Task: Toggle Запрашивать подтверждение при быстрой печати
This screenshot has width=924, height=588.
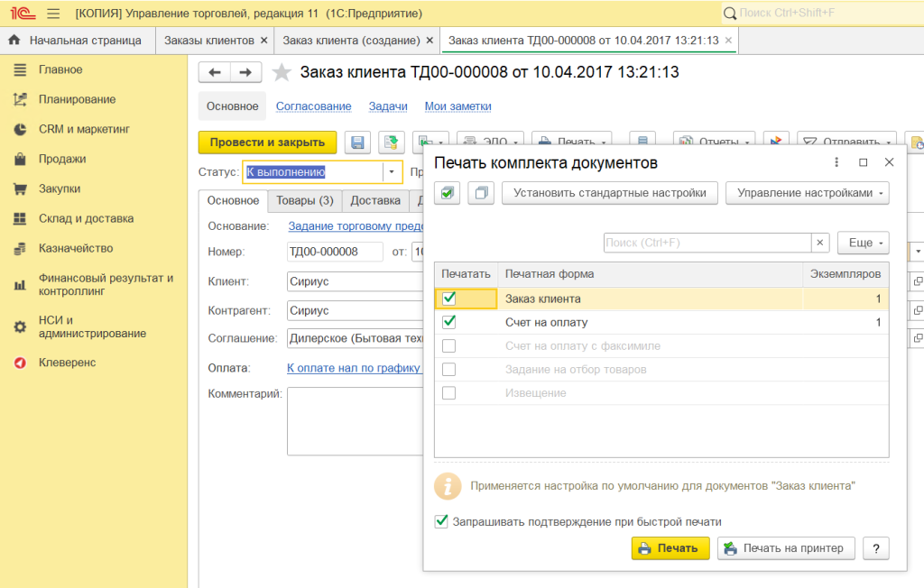Action: 440,521
